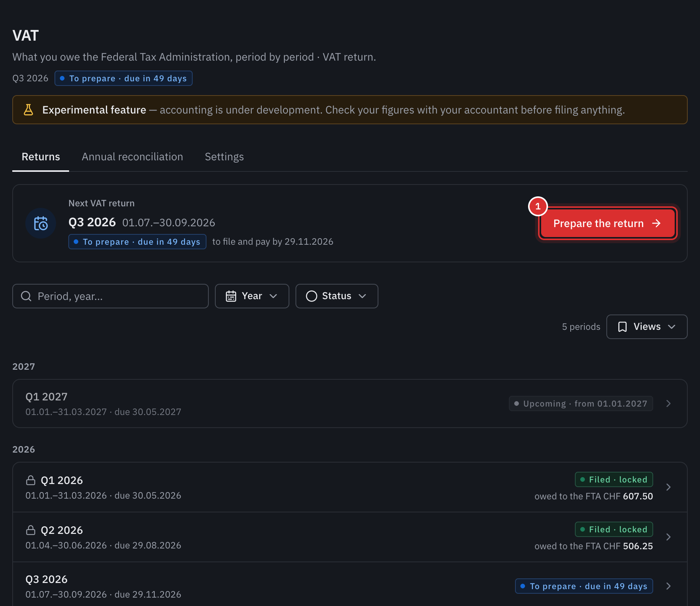This screenshot has height=606, width=700.
Task: Click the Filed locked badge on Q1 2026
Action: (x=614, y=479)
